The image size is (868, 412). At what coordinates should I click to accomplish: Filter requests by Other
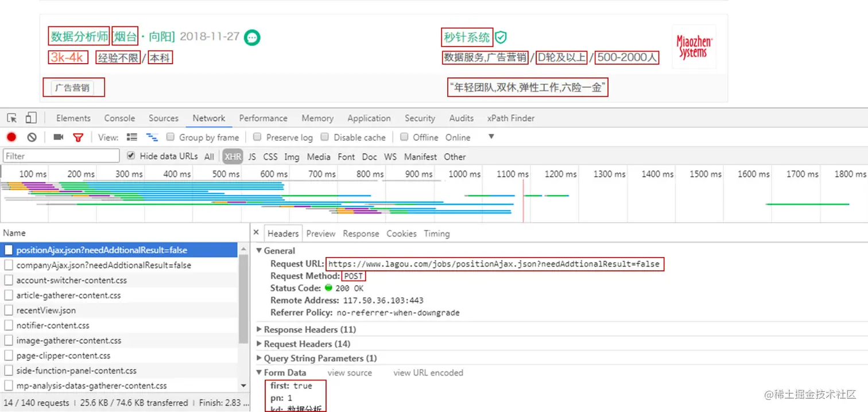tap(455, 157)
